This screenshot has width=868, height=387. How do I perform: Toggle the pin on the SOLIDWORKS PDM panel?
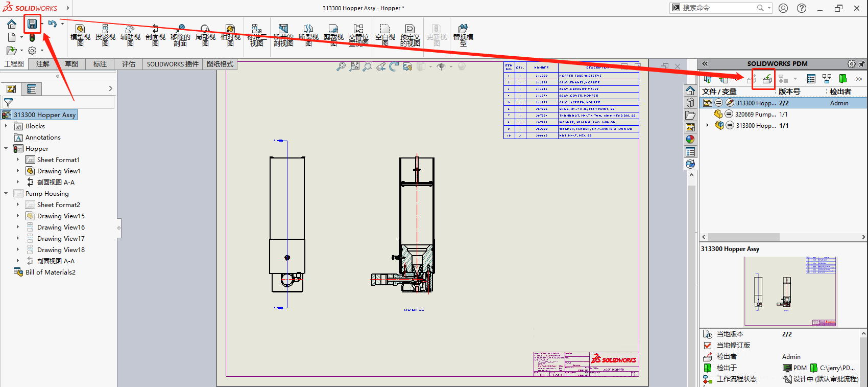pyautogui.click(x=862, y=64)
